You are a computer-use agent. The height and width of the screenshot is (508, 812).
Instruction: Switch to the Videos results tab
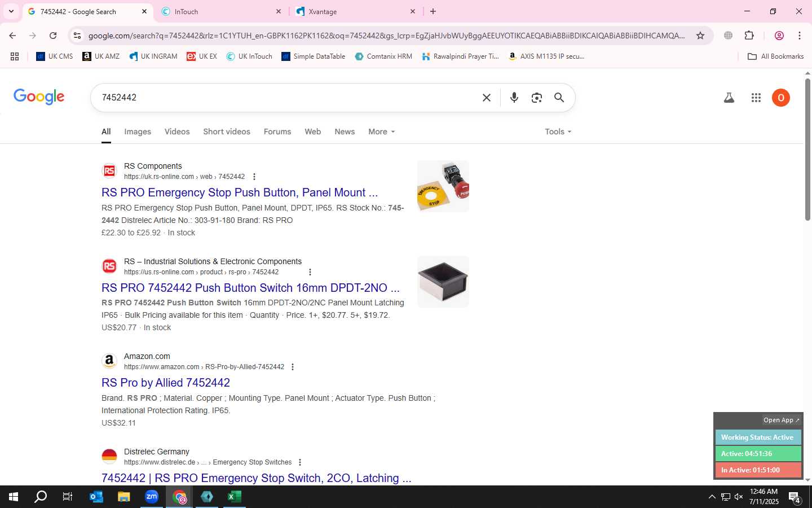coord(177,132)
